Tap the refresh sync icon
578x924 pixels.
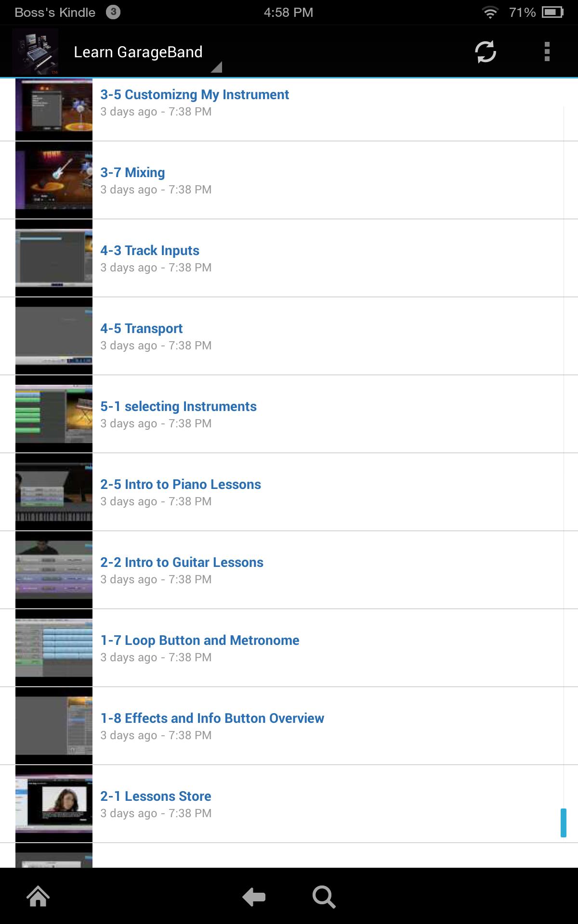[485, 52]
